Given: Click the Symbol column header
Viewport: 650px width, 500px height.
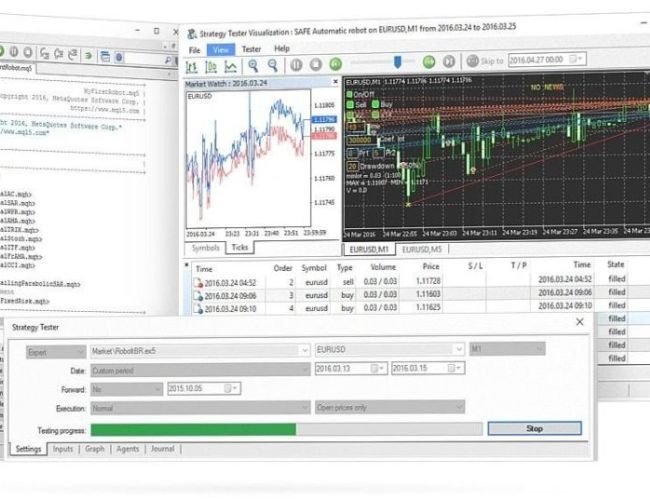Looking at the screenshot, I should tap(314, 268).
